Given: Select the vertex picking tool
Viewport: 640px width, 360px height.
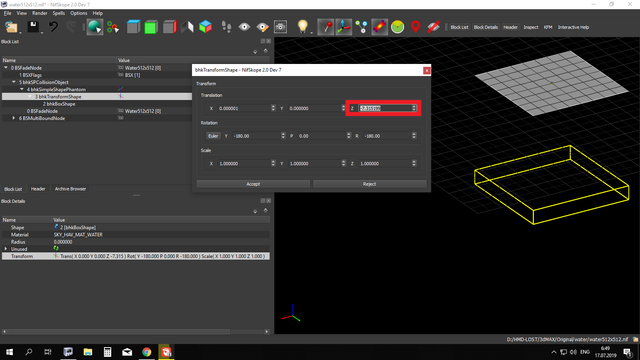Looking at the screenshot, I should coord(113,27).
